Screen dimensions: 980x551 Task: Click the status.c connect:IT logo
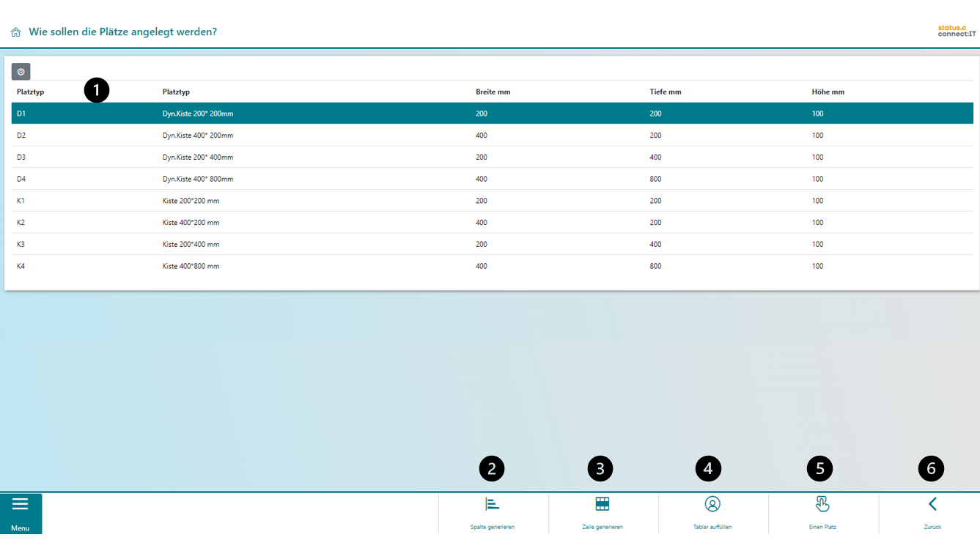click(x=957, y=30)
